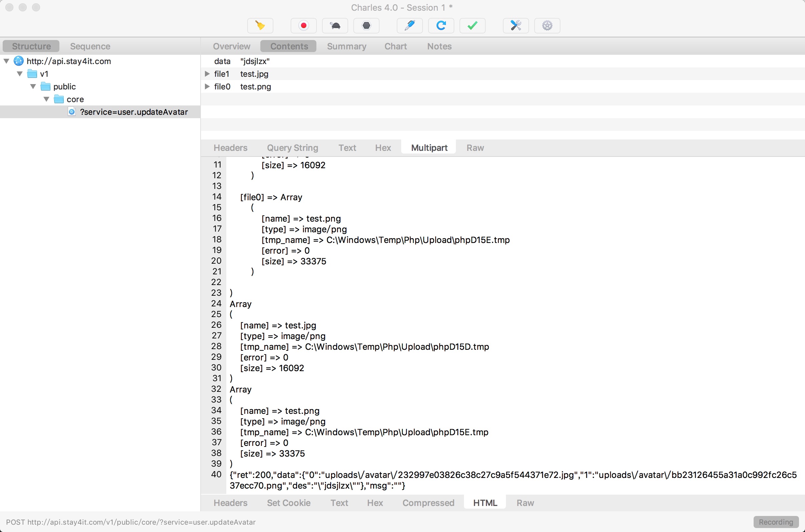Click the POST URL status bar text

click(x=130, y=522)
